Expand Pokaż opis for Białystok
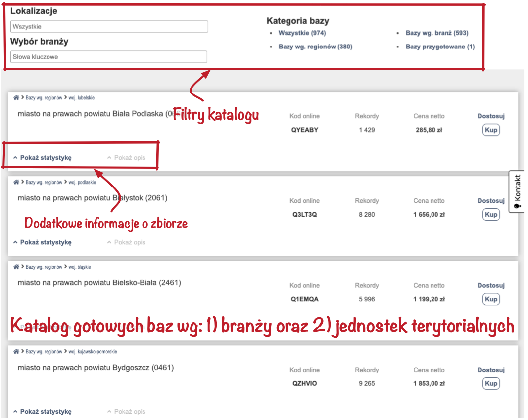The image size is (528, 420). [x=129, y=242]
